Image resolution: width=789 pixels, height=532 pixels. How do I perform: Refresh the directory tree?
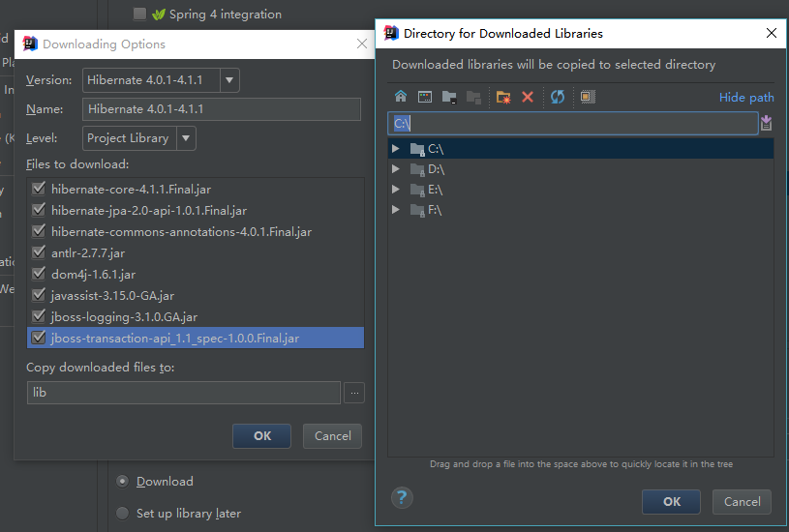[557, 97]
